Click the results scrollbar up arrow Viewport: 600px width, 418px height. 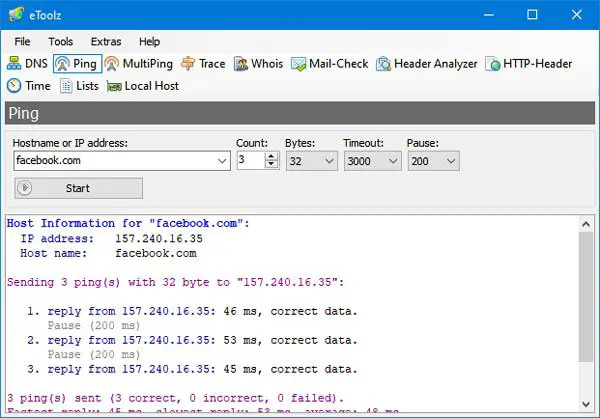(x=586, y=224)
